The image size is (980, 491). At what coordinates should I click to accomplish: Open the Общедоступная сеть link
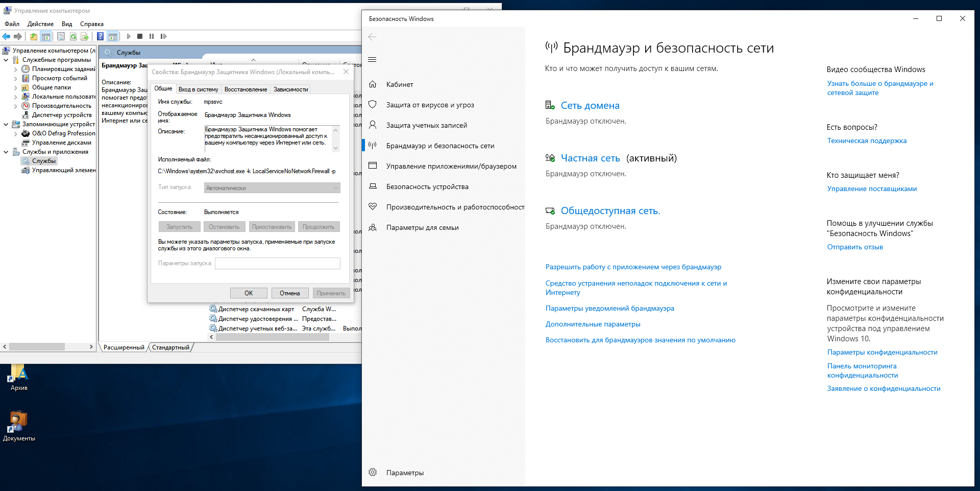[x=610, y=211]
